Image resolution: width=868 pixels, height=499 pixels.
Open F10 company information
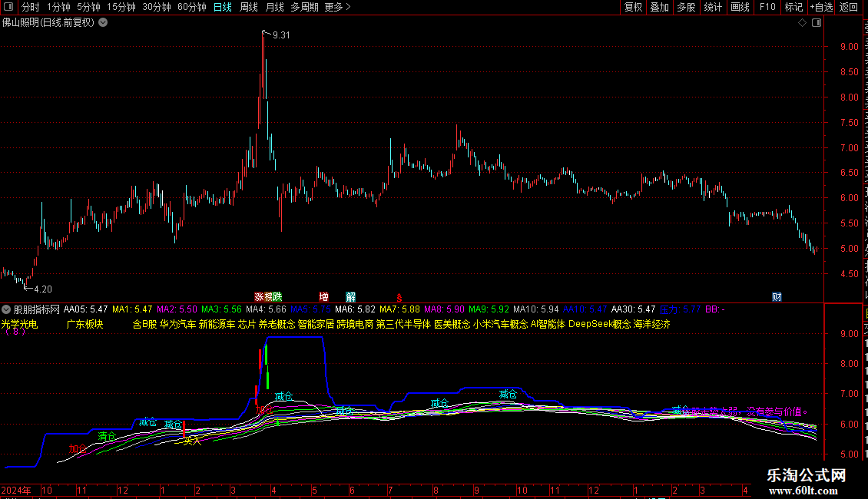click(x=767, y=7)
